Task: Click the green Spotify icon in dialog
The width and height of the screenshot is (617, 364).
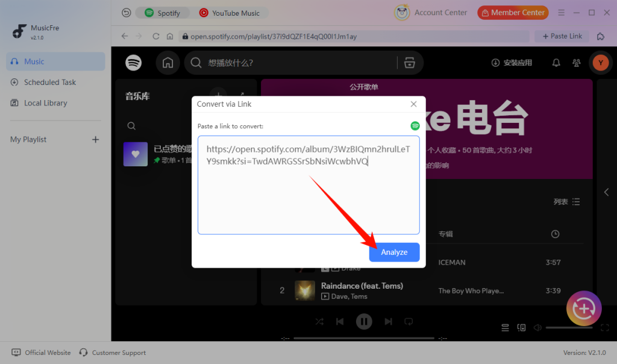Action: (415, 126)
